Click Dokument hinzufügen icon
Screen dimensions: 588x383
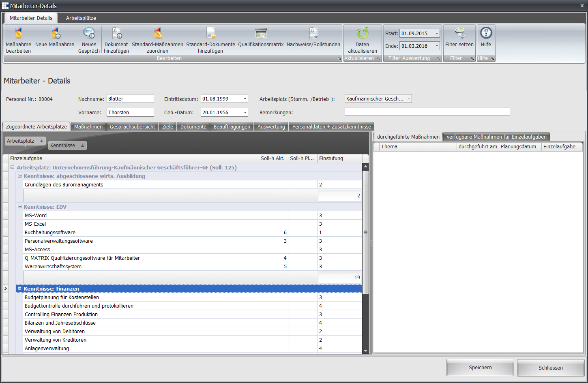coord(116,34)
